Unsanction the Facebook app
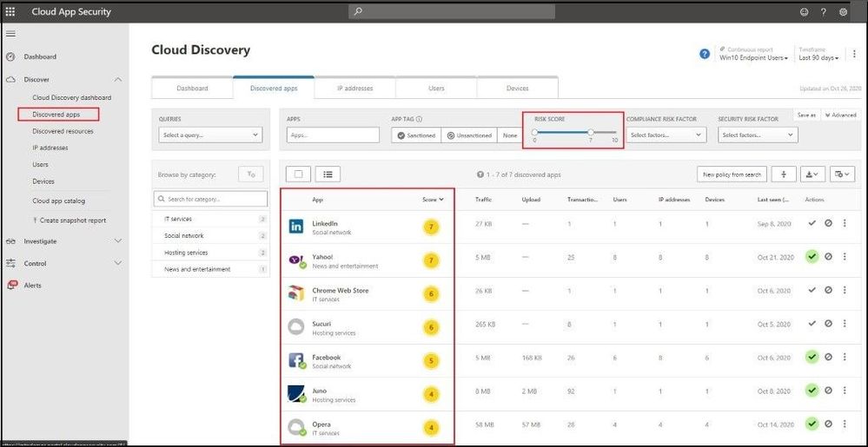 tap(828, 358)
